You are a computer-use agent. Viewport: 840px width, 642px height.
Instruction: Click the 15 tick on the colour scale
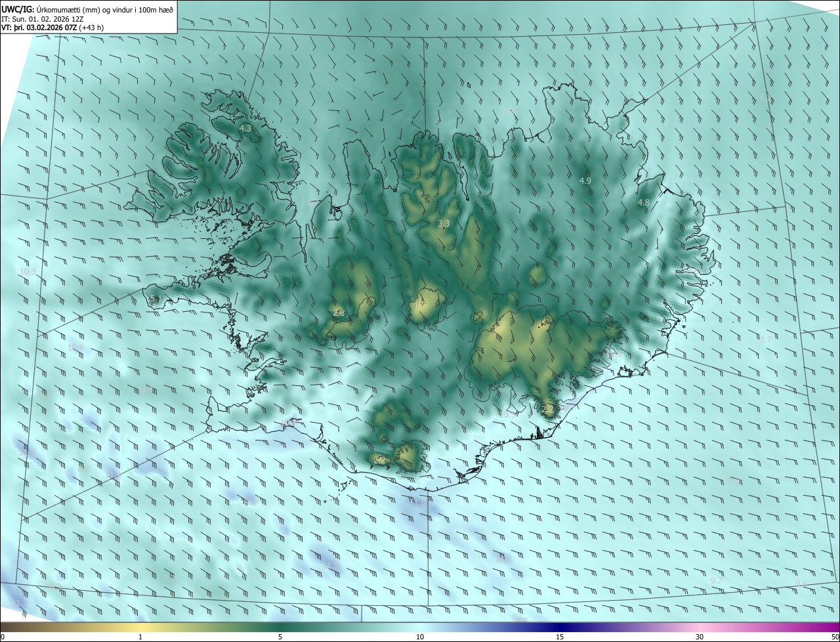point(560,637)
